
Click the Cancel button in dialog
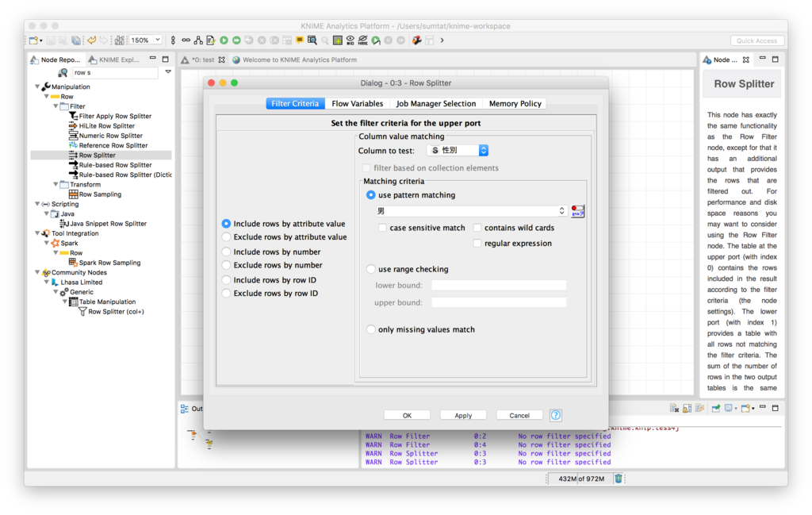click(x=519, y=416)
